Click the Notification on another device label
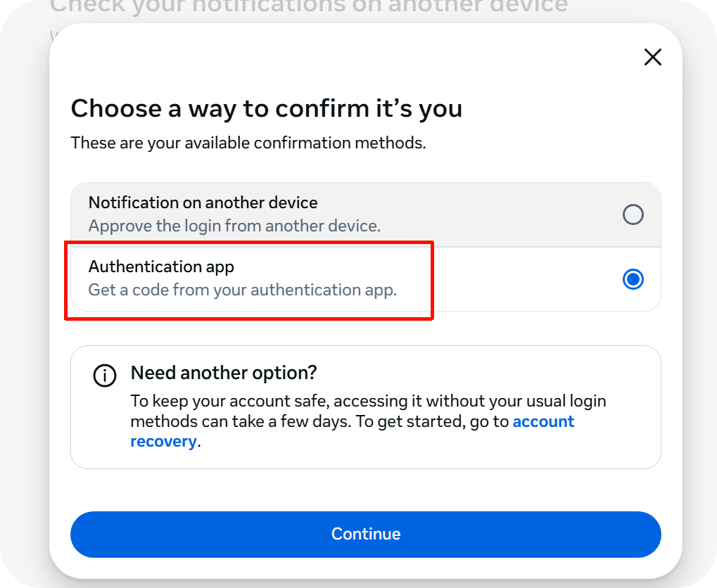 pos(203,203)
